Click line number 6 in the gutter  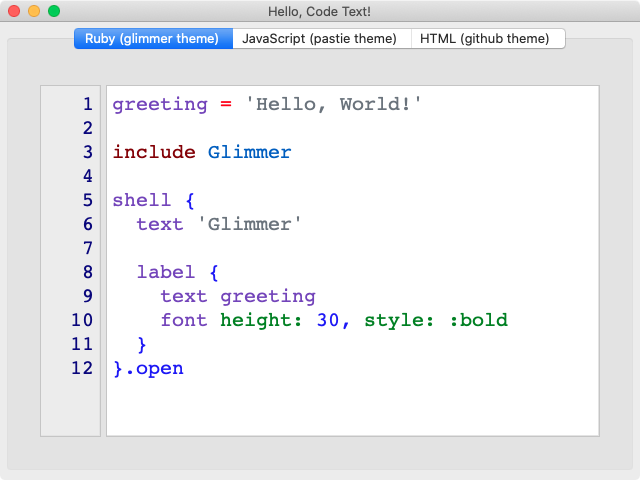pos(88,224)
